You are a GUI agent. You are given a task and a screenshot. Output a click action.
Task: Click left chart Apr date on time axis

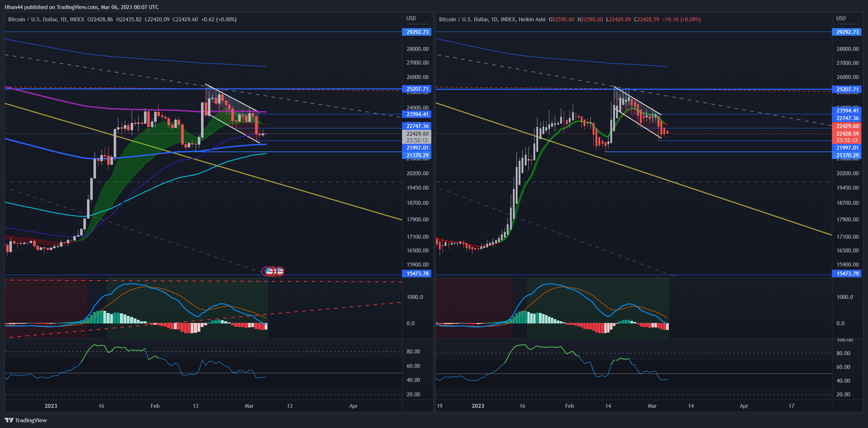(354, 406)
